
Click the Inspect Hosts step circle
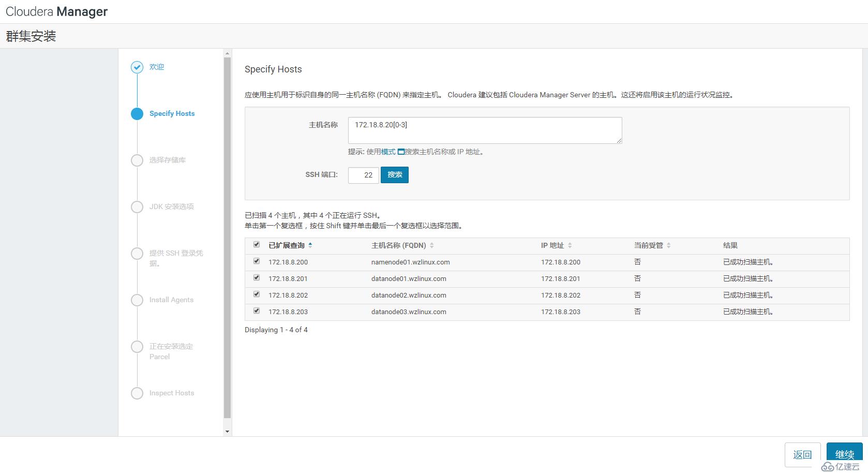[x=137, y=393]
